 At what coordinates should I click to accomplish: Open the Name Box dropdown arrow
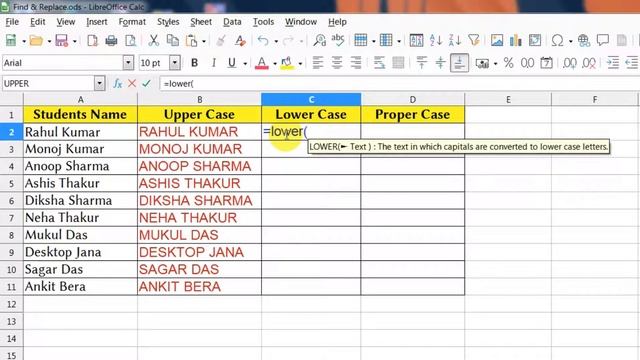99,84
